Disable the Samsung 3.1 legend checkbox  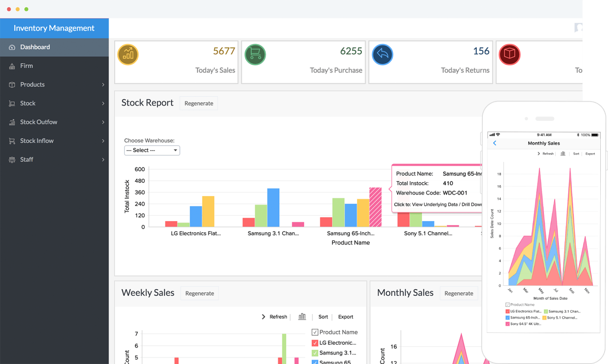pos(315,353)
